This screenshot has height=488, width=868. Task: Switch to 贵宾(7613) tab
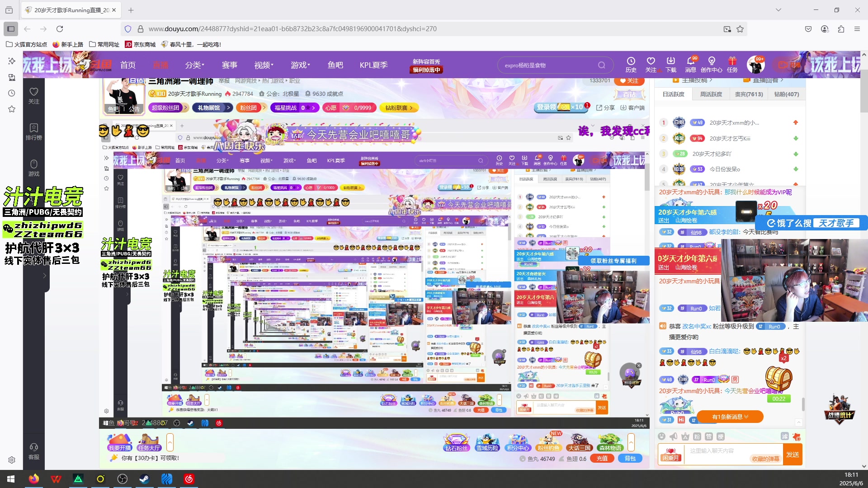tap(749, 94)
